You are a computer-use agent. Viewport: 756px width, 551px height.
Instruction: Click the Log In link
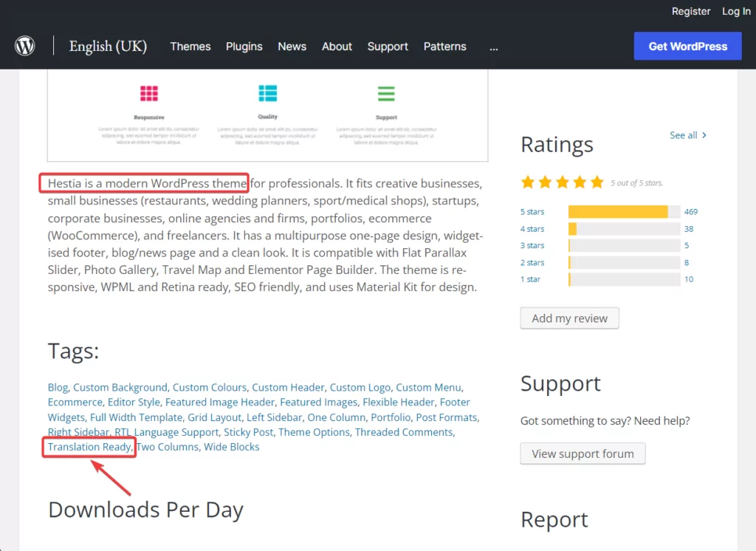click(x=736, y=11)
